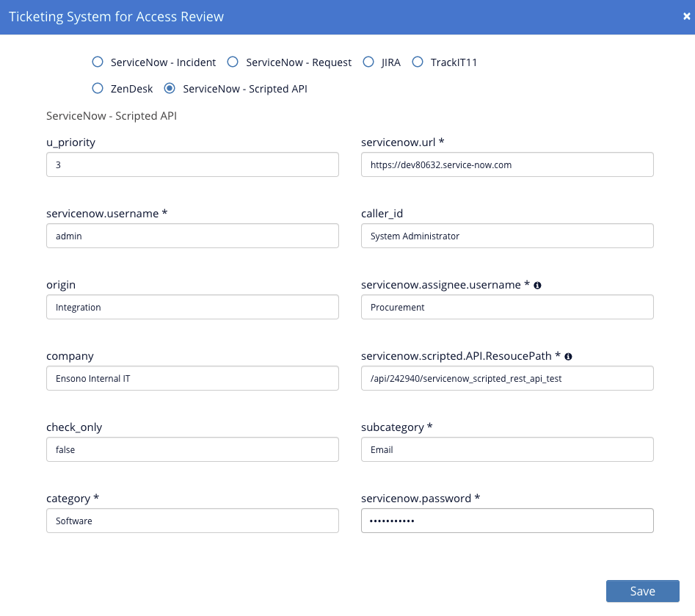Focus the servicenow.username input
The height and width of the screenshot is (616, 695).
pos(192,236)
